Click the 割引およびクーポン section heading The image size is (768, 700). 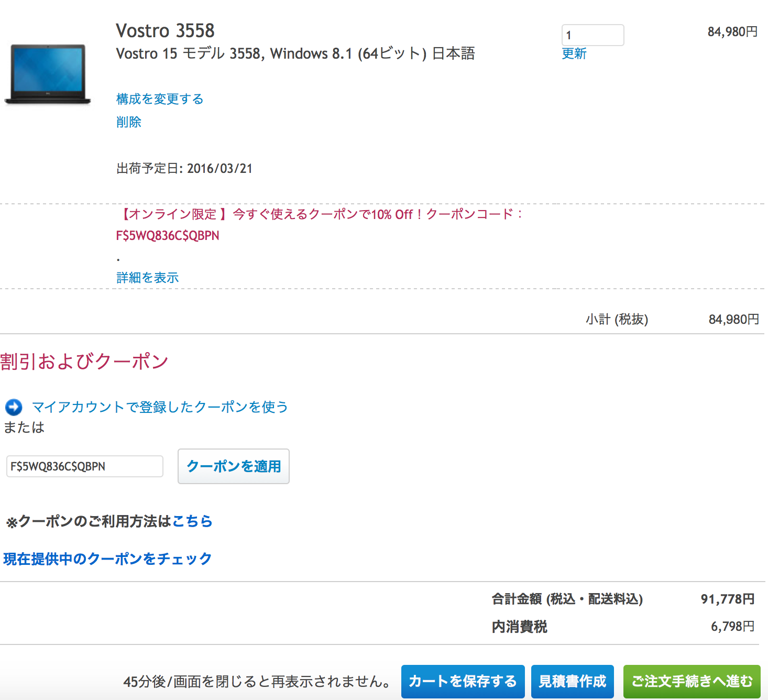(x=84, y=362)
